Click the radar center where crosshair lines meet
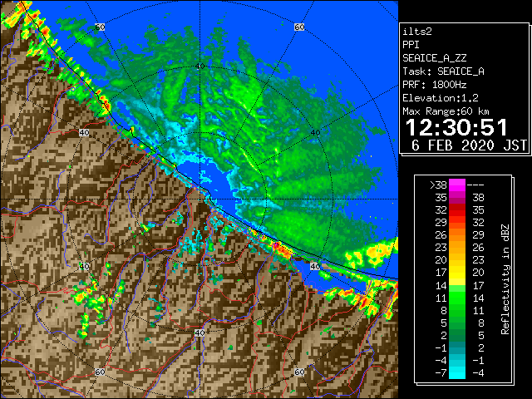The width and height of the screenshot is (532, 399). (199, 199)
